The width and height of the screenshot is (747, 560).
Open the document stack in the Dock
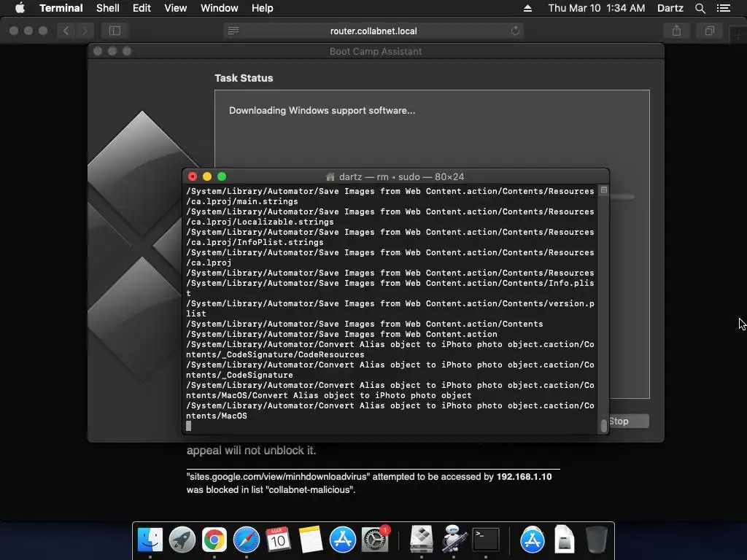[x=564, y=540]
